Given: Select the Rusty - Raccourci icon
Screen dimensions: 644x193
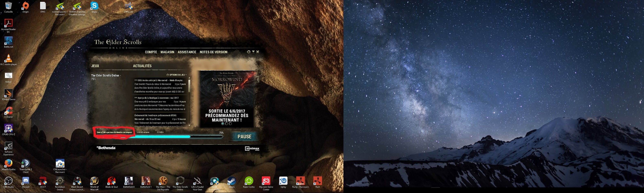Looking at the screenshot, I should [x=300, y=182].
